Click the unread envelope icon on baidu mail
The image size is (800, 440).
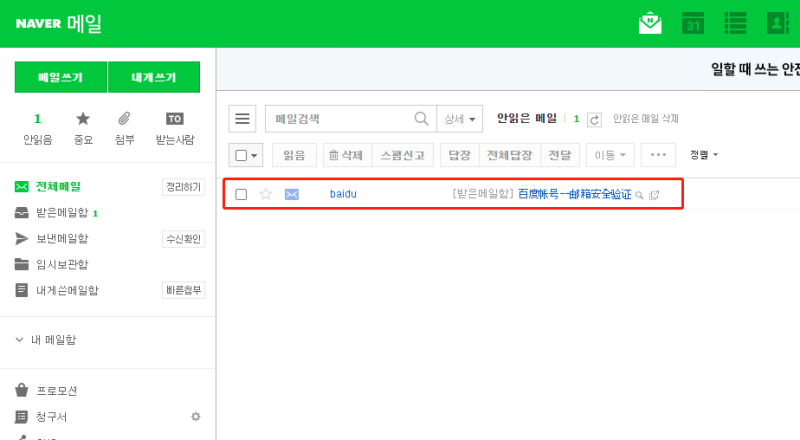click(292, 194)
